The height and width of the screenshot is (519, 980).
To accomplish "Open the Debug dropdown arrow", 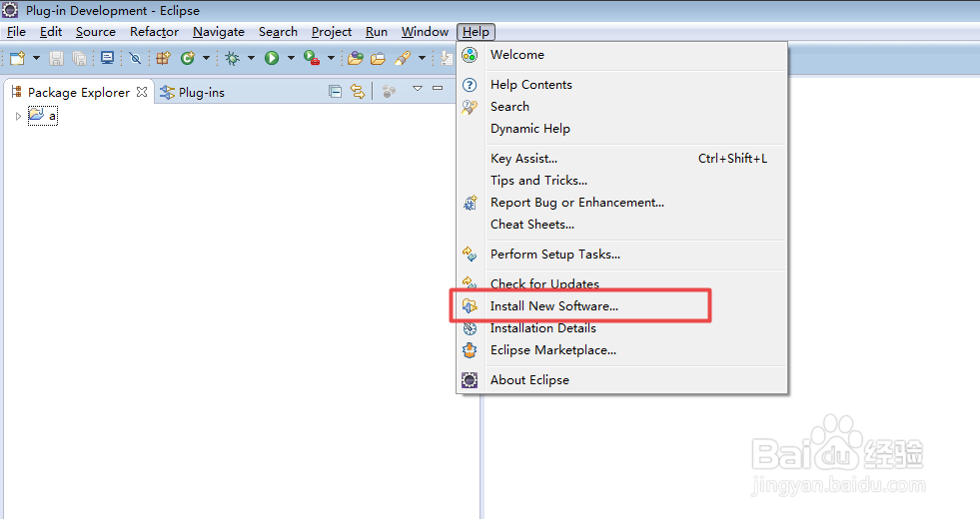I will [251, 58].
